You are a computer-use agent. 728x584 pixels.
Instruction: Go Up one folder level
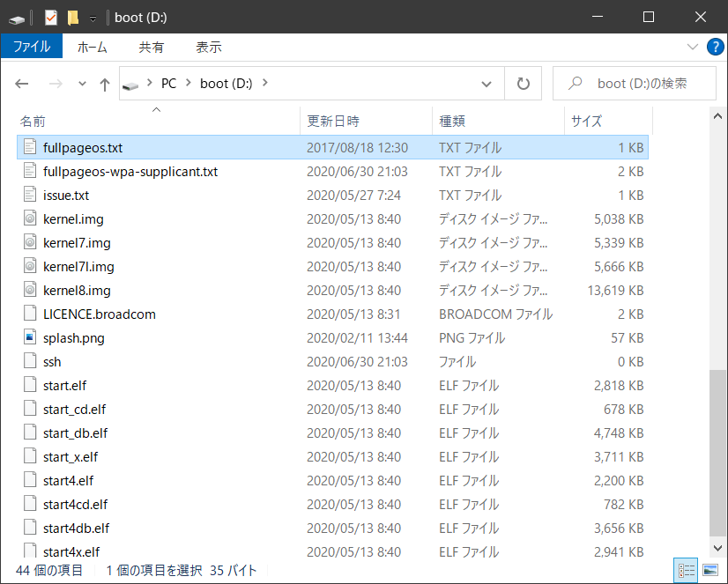point(104,83)
